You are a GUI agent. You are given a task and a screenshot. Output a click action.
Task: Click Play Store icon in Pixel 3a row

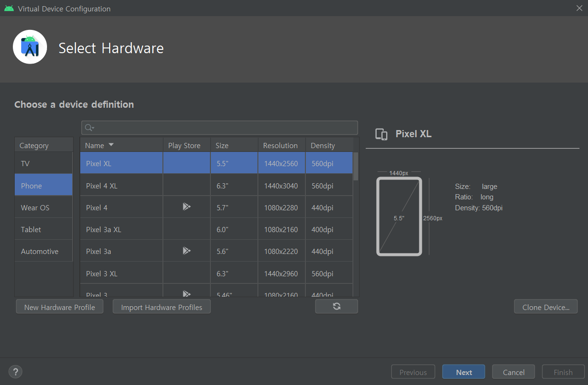coord(187,251)
